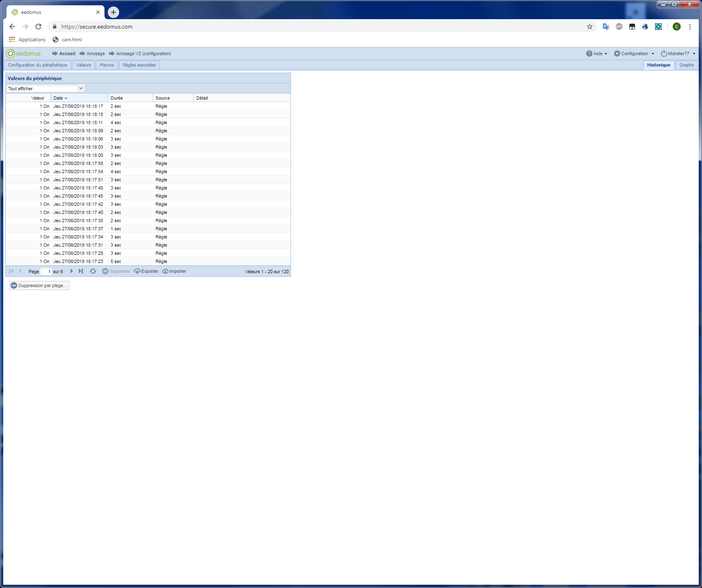Navigate to Accueil breadcrumb link
Viewport: 702px width, 588px height.
click(67, 53)
